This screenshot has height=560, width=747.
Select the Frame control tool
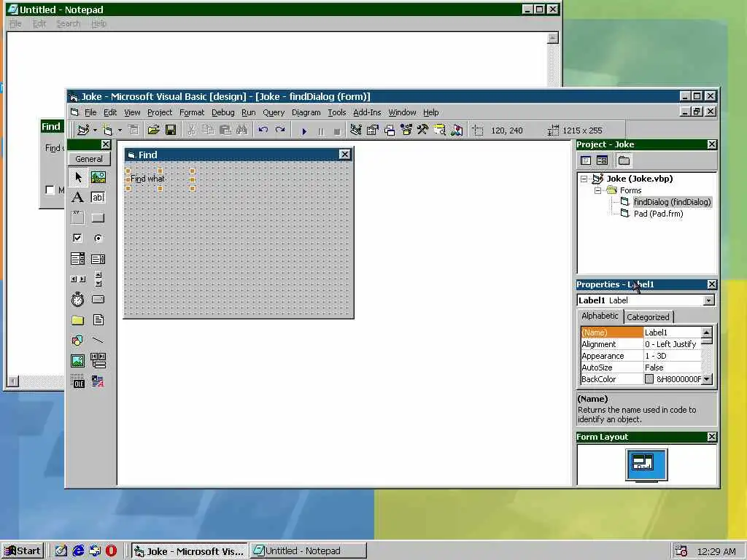point(77,217)
